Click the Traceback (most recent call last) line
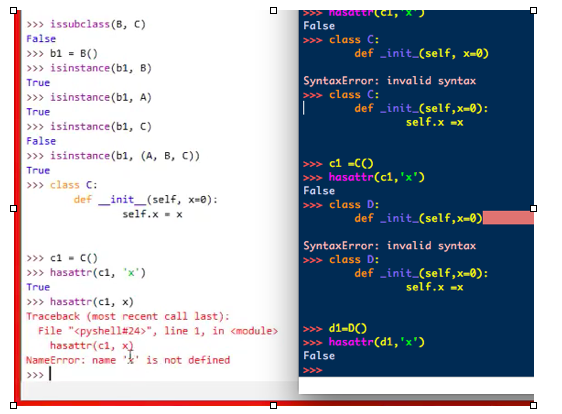This screenshot has height=414, width=562. (128, 316)
